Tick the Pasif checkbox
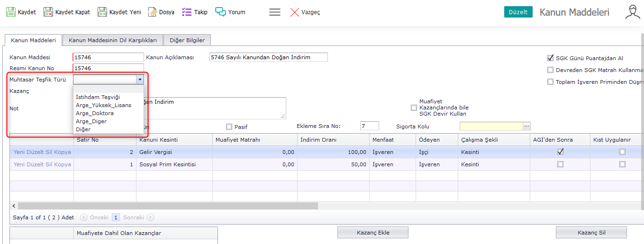This screenshot has width=644, height=244. pos(229,127)
